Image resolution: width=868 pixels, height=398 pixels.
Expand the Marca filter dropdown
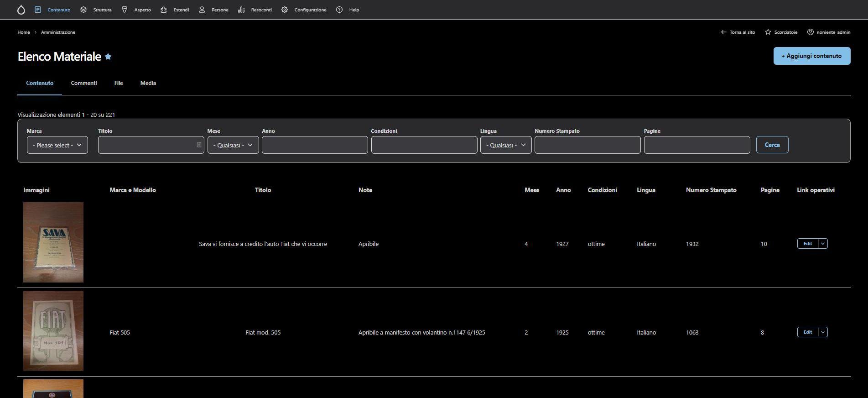(x=57, y=145)
